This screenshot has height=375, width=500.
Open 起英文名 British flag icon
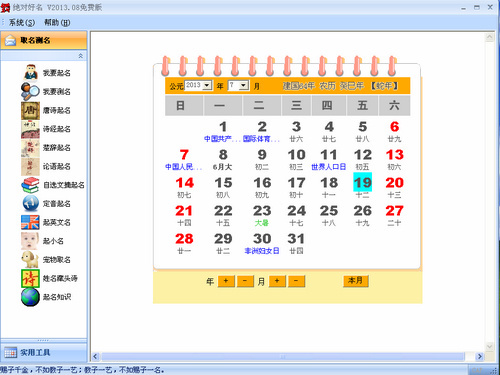click(30, 222)
